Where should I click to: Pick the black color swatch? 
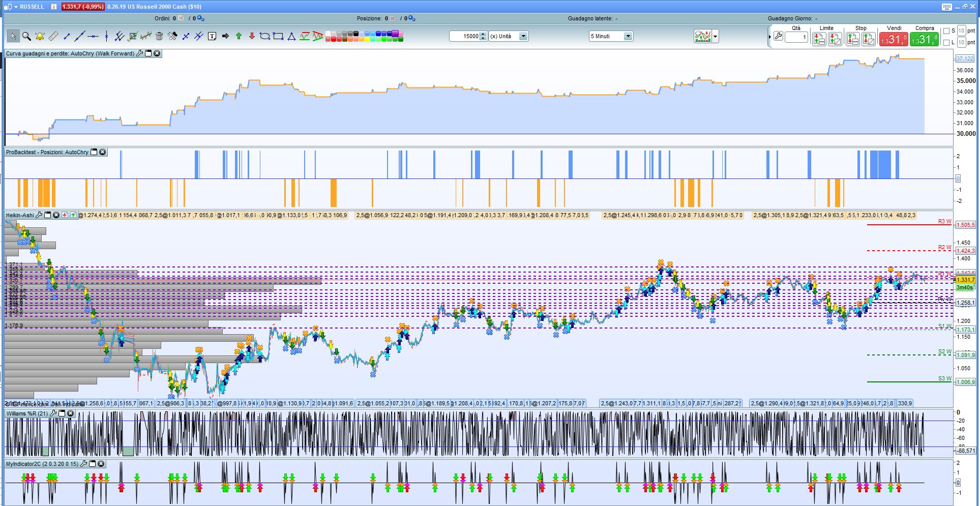point(355,34)
